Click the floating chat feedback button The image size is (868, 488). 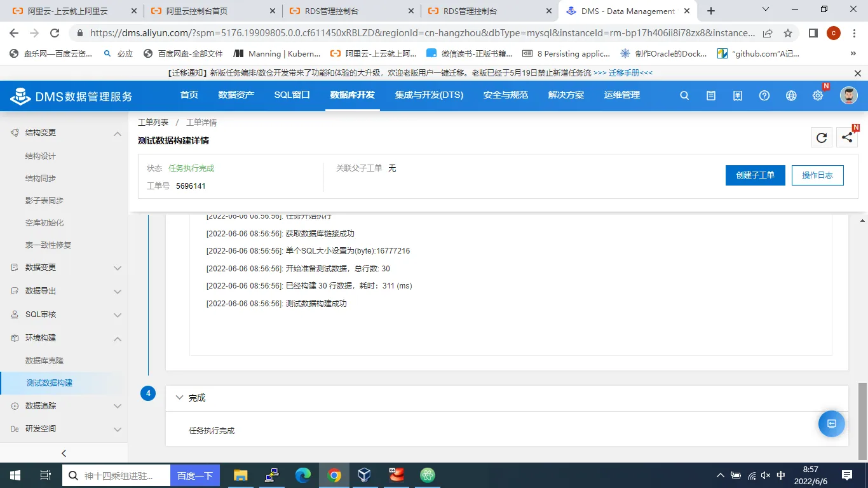point(831,423)
